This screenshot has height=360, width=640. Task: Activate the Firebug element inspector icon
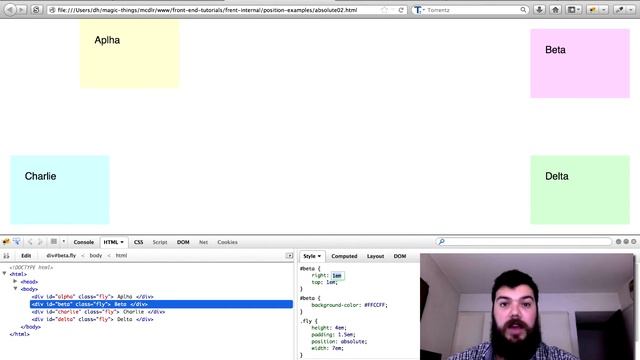(x=17, y=242)
